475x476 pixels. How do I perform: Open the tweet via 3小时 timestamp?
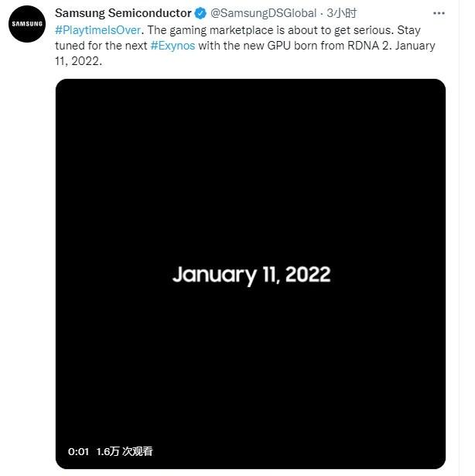click(x=341, y=13)
